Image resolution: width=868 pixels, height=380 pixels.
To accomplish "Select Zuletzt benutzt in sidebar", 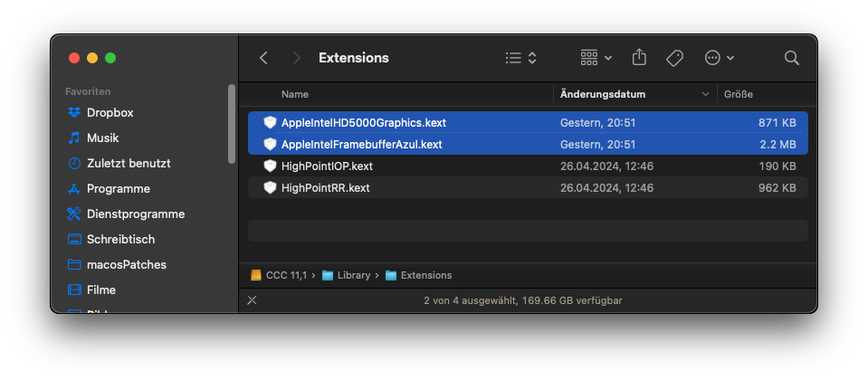I will pos(128,164).
